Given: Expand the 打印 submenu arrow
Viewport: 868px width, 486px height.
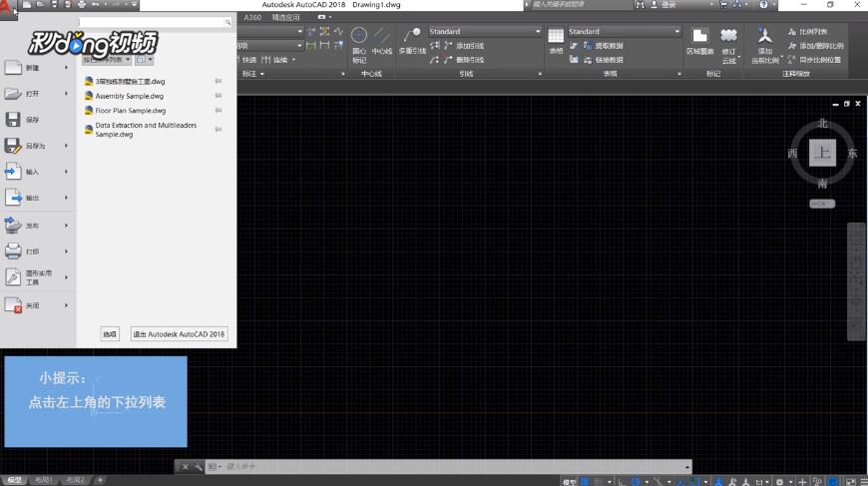Looking at the screenshot, I should coord(67,251).
